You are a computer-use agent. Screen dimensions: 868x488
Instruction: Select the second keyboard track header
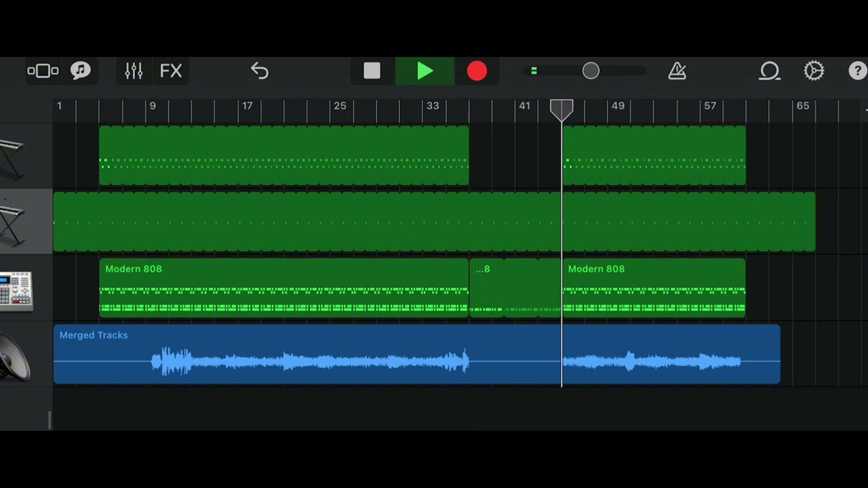[26, 222]
